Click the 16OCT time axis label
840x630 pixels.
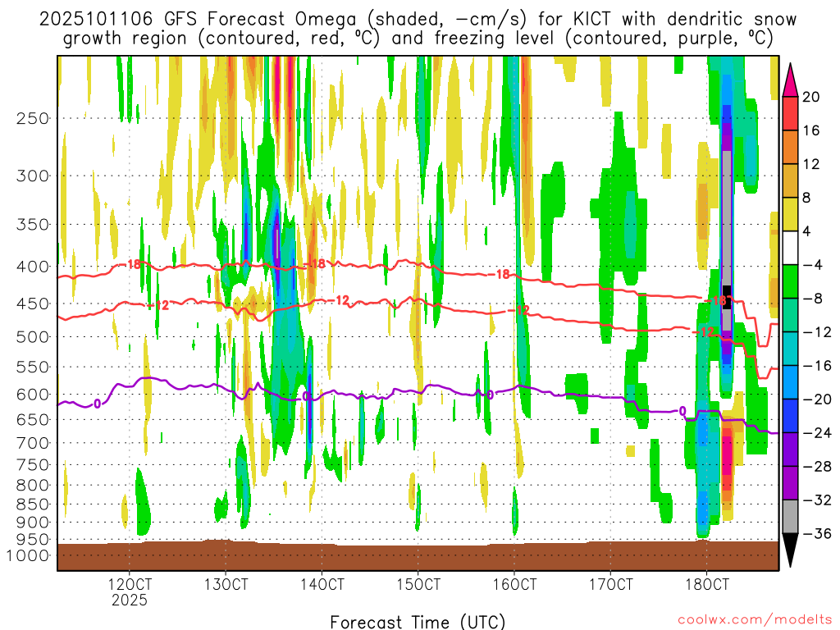(x=514, y=584)
